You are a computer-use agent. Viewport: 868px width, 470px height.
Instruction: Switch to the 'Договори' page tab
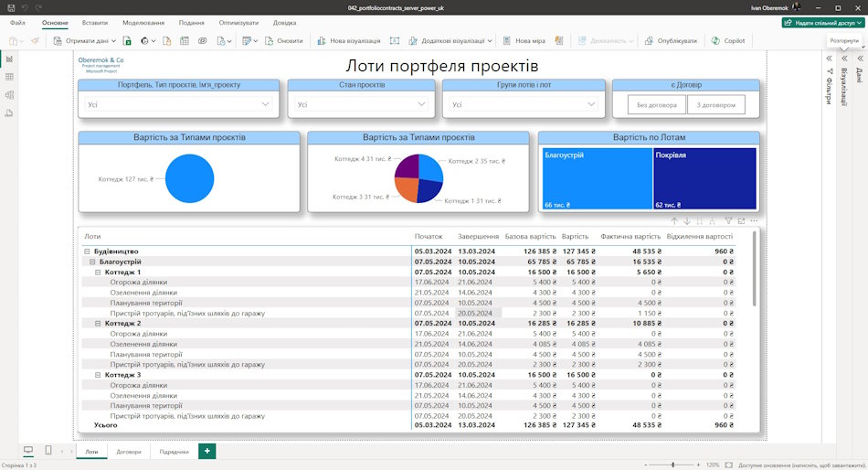click(x=129, y=452)
